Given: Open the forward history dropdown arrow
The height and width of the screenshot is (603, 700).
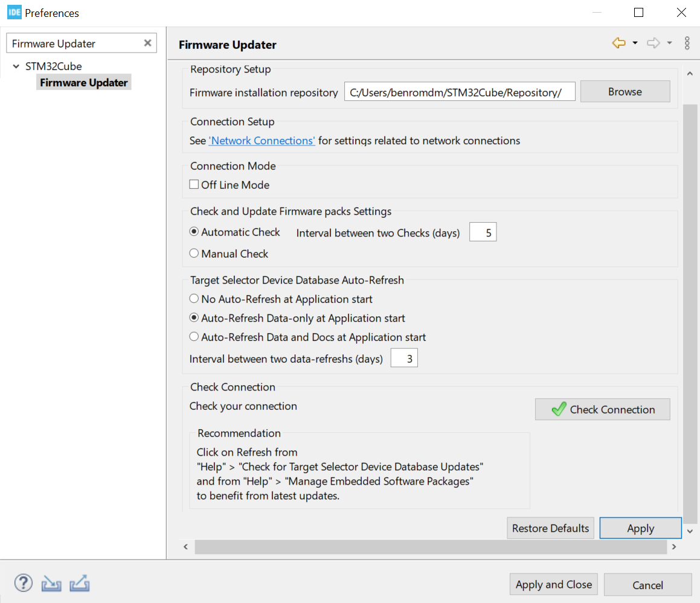Looking at the screenshot, I should tap(669, 43).
